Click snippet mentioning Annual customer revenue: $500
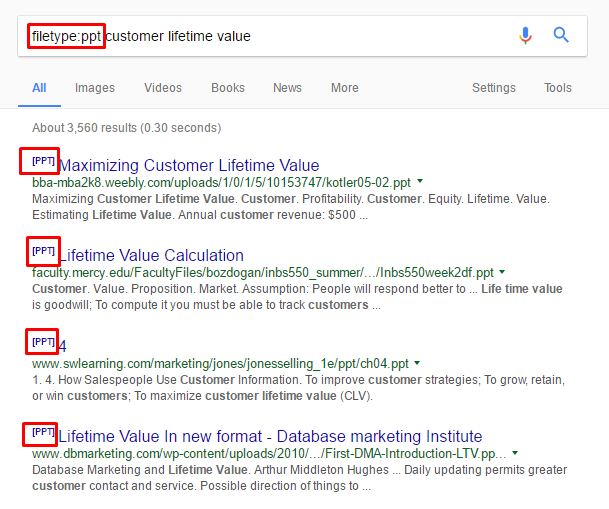Image resolution: width=609 pixels, height=509 pixels. [291, 207]
